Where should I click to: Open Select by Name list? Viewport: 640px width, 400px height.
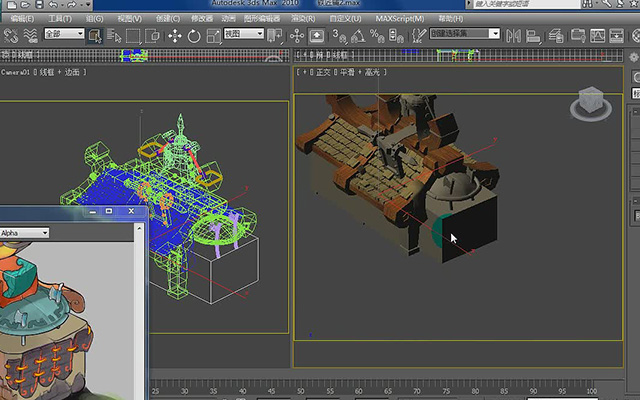pyautogui.click(x=114, y=36)
